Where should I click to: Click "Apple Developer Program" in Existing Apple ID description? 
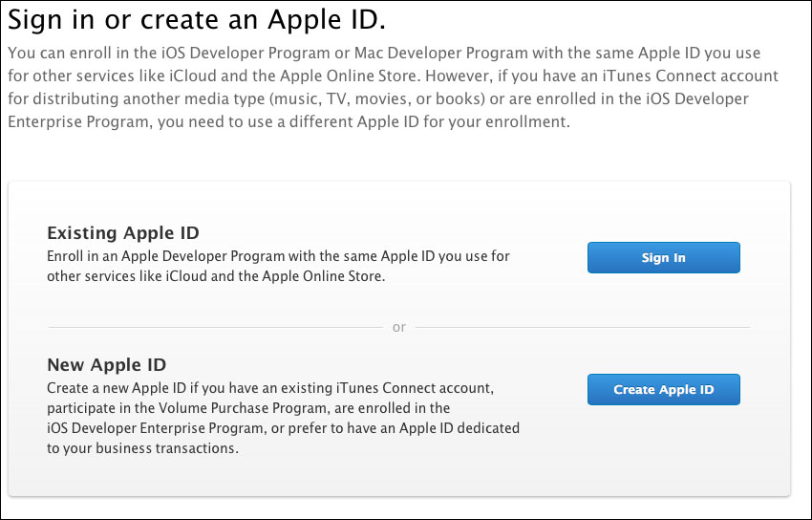click(203, 256)
